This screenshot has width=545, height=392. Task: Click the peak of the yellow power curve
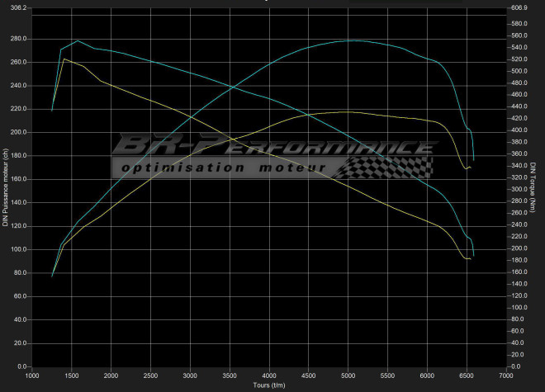[345, 112]
